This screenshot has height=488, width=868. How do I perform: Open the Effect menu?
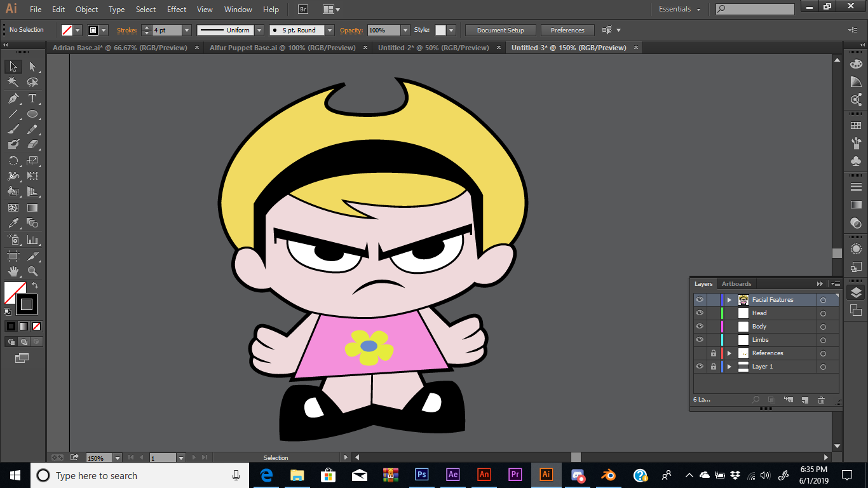pyautogui.click(x=177, y=10)
